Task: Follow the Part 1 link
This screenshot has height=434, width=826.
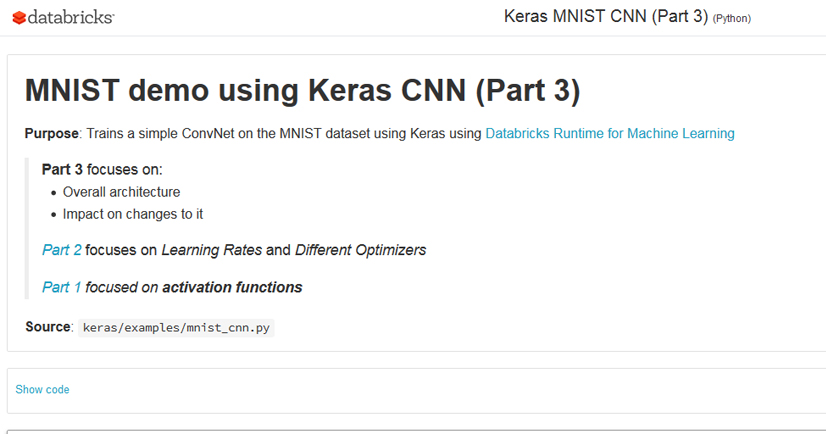Action: point(62,287)
